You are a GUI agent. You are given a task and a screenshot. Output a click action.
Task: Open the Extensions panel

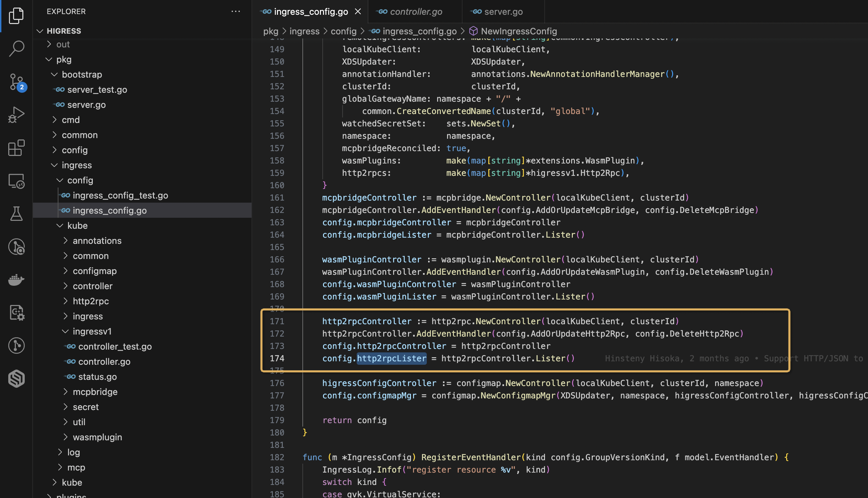tap(16, 148)
